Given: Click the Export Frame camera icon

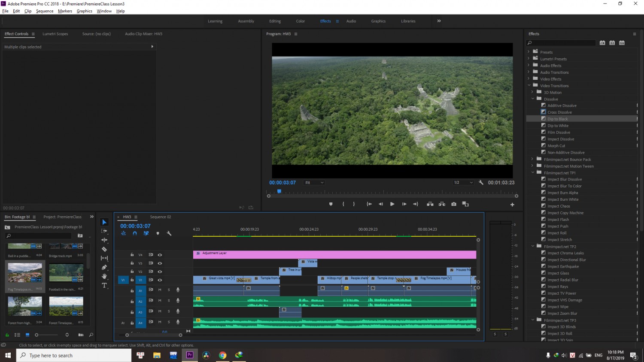Looking at the screenshot, I should (x=454, y=204).
